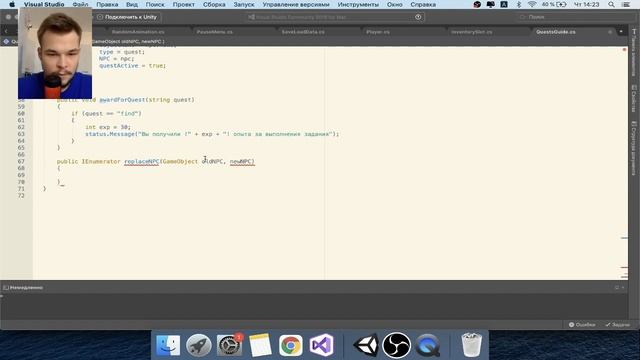Click the Немедленно panel title

click(x=26, y=288)
